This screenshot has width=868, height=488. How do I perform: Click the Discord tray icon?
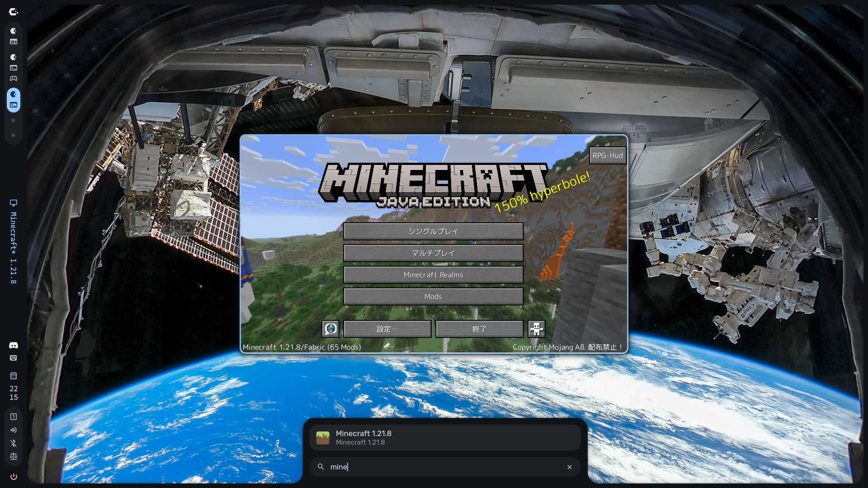[14, 345]
